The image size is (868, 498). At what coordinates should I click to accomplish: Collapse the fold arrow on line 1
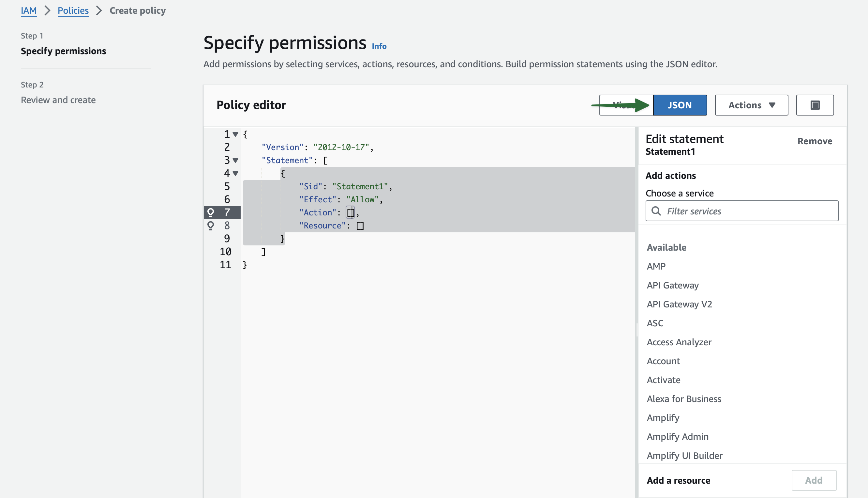pyautogui.click(x=235, y=134)
